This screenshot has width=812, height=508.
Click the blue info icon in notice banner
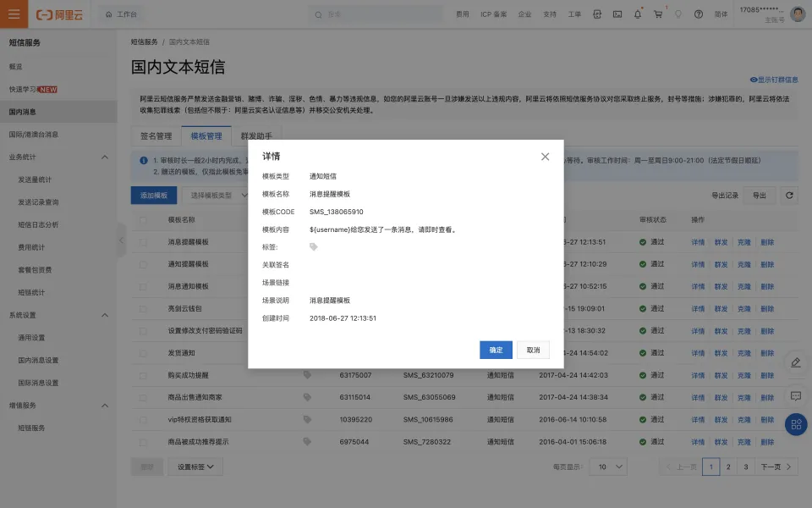(144, 160)
